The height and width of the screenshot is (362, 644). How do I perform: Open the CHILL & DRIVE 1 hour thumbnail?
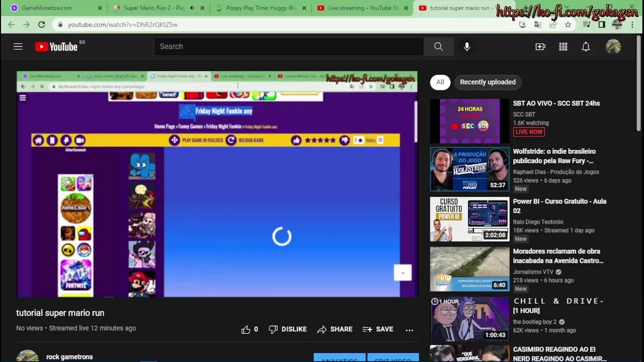(469, 319)
